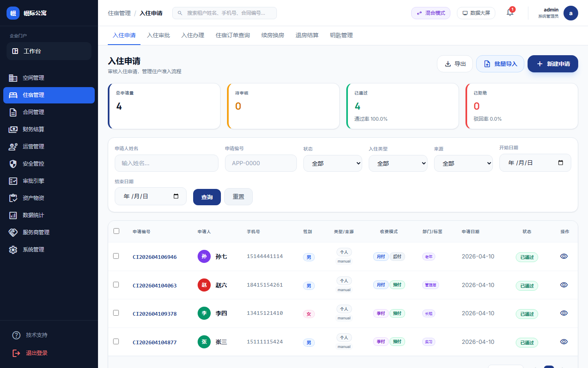View details of 孙七's application via eye icon
This screenshot has height=368, width=588.
click(x=564, y=256)
